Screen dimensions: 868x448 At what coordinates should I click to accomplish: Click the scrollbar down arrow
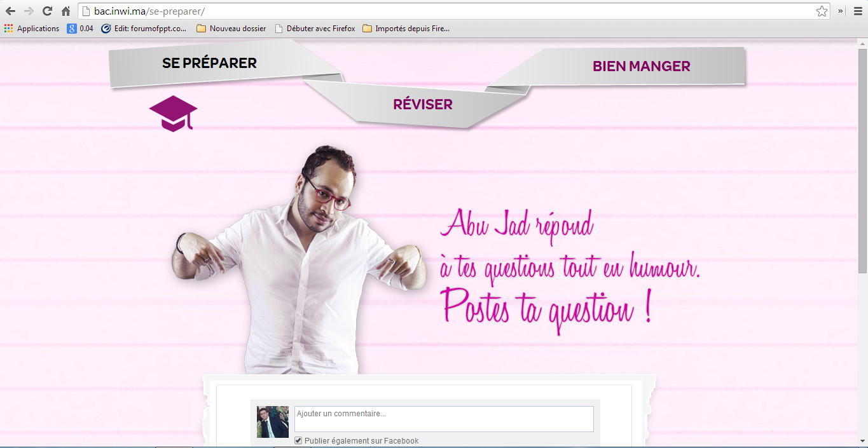tap(862, 442)
